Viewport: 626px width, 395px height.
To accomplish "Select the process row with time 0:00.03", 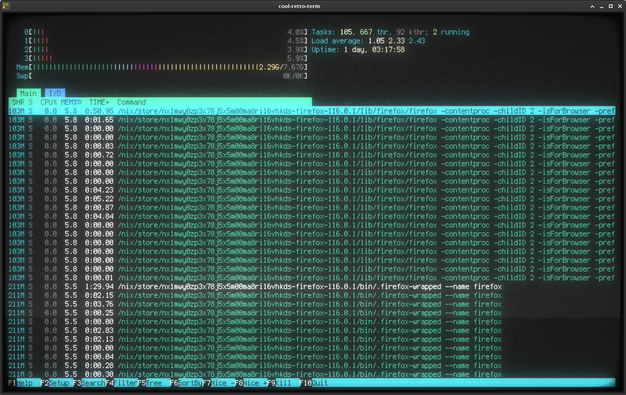I will click(x=312, y=146).
